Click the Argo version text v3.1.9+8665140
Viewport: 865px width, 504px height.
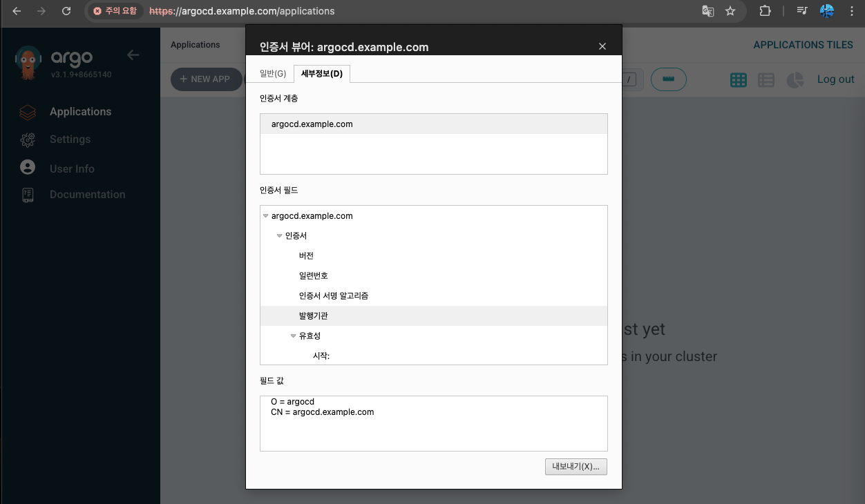(x=81, y=74)
